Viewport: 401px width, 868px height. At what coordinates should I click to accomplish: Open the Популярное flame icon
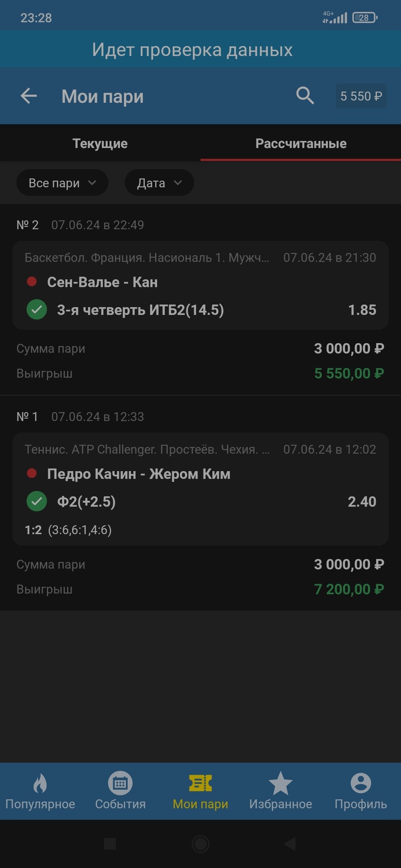(x=40, y=783)
